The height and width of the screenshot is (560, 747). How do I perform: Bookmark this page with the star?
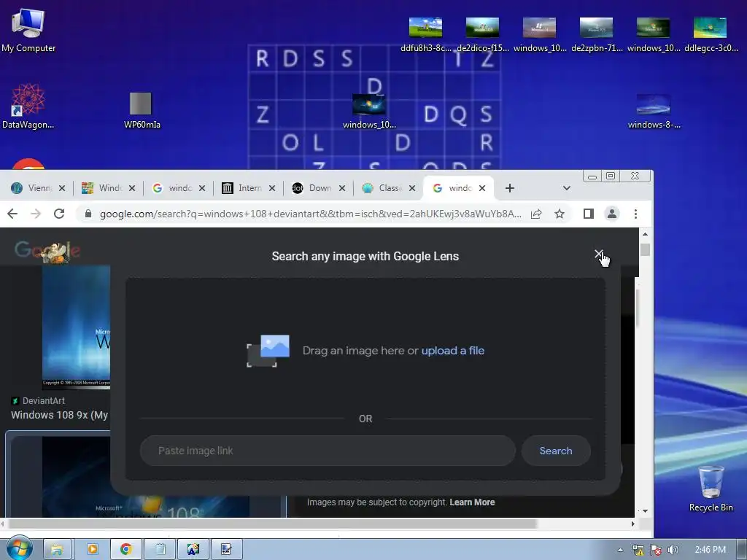560,214
